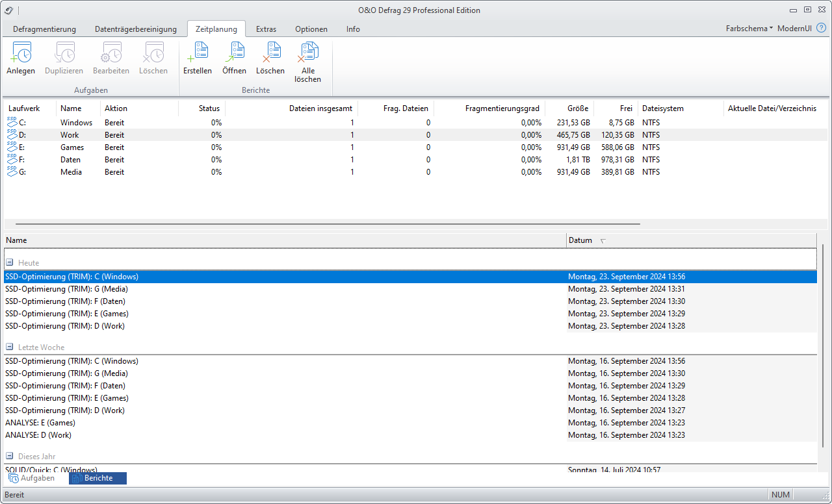Click the Datum column sort arrow
The width and height of the screenshot is (832, 504).
[603, 241]
